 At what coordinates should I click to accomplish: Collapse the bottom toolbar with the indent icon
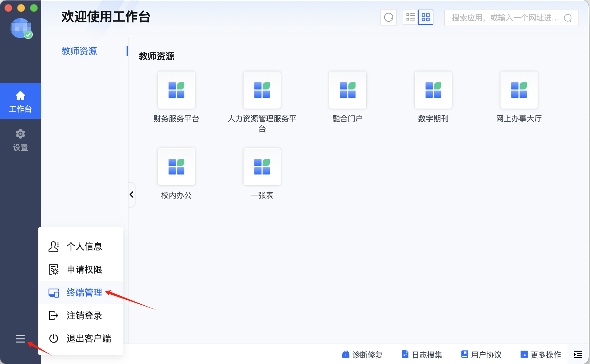coord(578,354)
